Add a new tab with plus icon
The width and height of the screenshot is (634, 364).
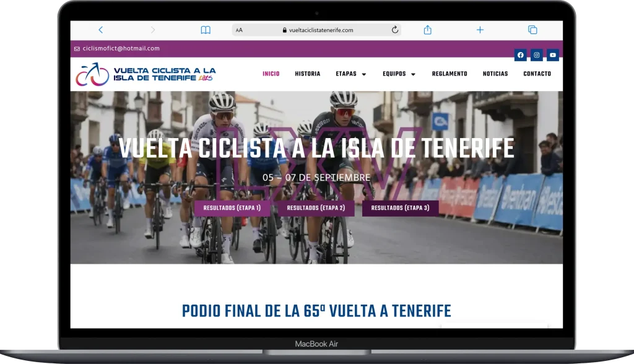[x=480, y=30]
